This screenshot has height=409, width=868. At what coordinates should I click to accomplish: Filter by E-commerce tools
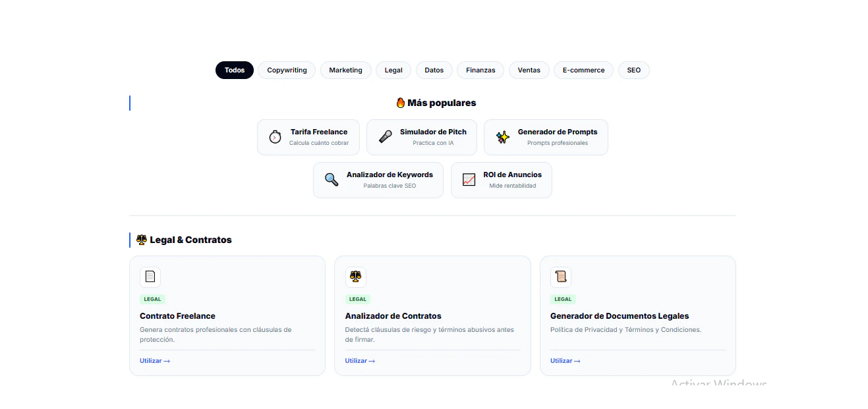[583, 70]
